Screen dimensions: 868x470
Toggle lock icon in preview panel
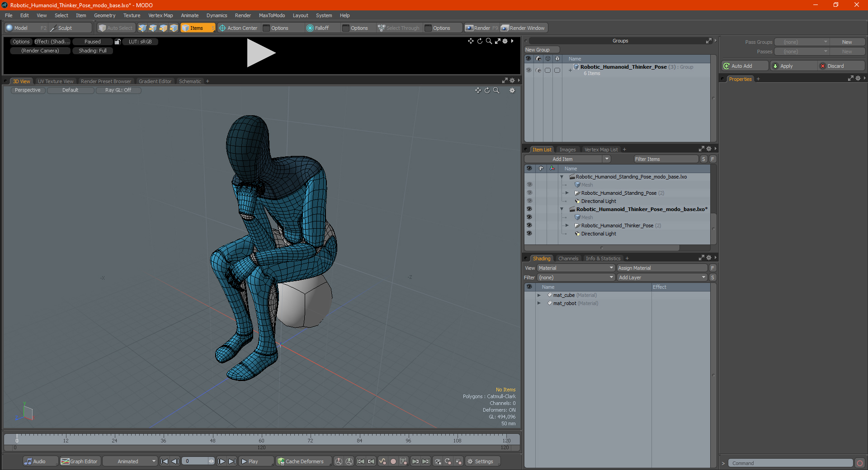pos(118,42)
